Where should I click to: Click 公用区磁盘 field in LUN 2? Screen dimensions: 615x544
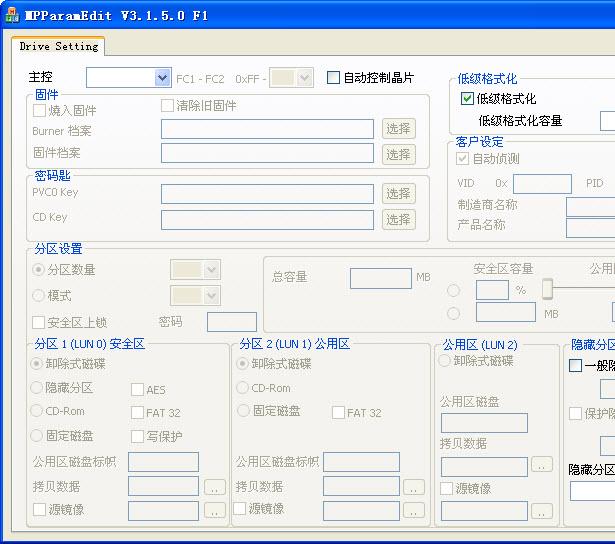[484, 423]
